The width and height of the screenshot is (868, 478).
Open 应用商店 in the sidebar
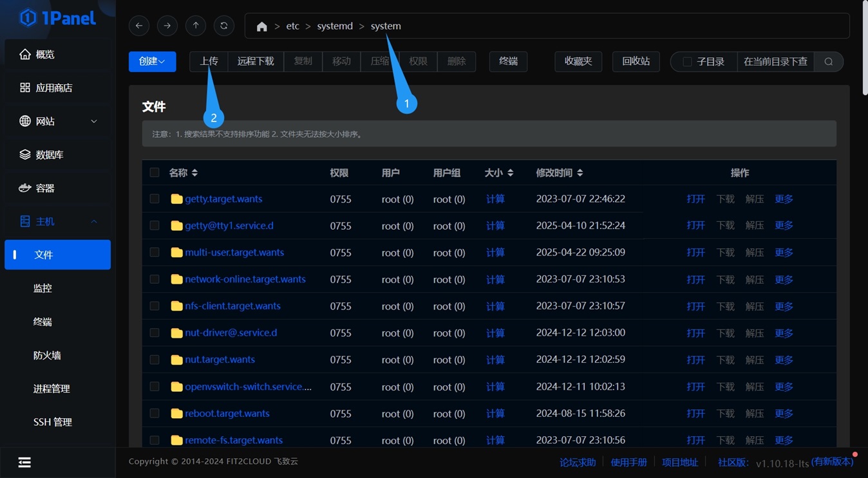point(54,87)
